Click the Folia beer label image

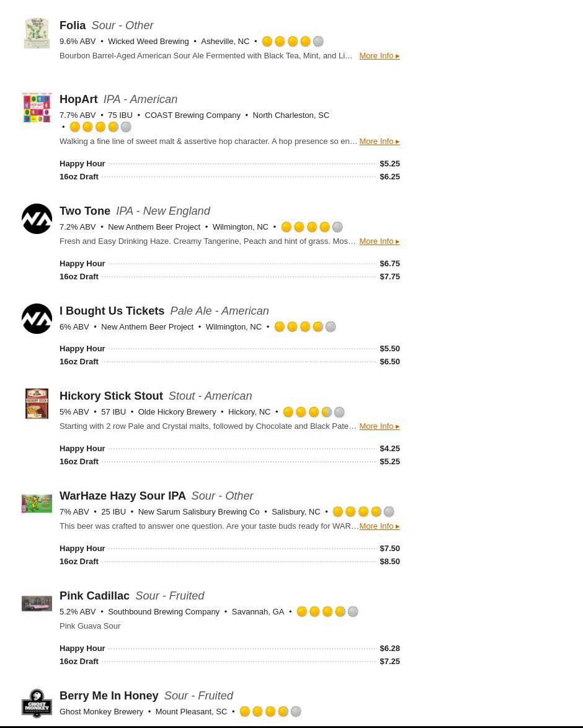[37, 33]
